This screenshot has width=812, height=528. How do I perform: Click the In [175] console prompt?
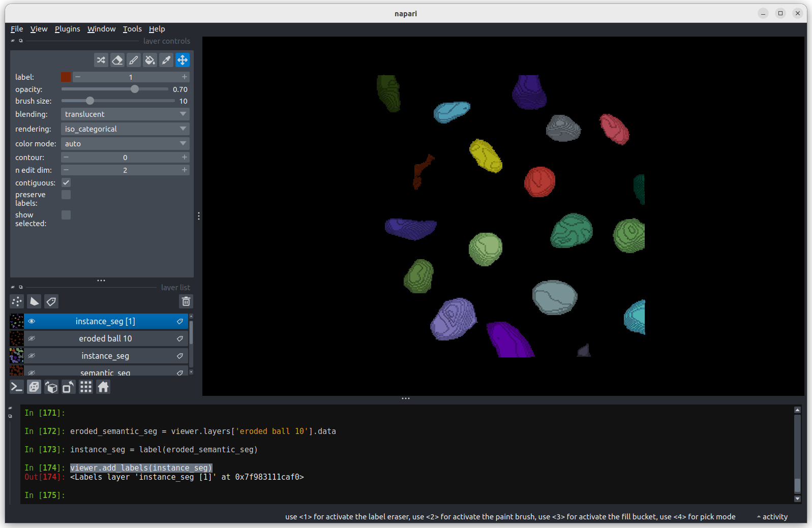click(45, 495)
